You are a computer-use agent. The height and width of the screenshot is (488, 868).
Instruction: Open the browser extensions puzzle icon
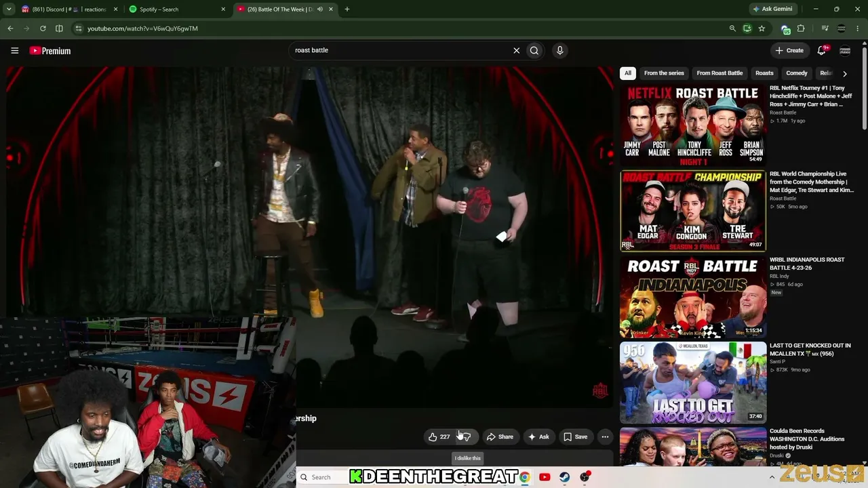(801, 28)
